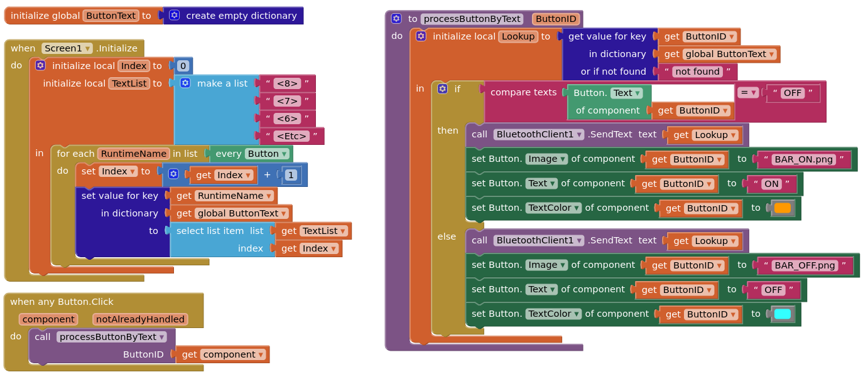Click gear icon on the addition block

click(173, 174)
